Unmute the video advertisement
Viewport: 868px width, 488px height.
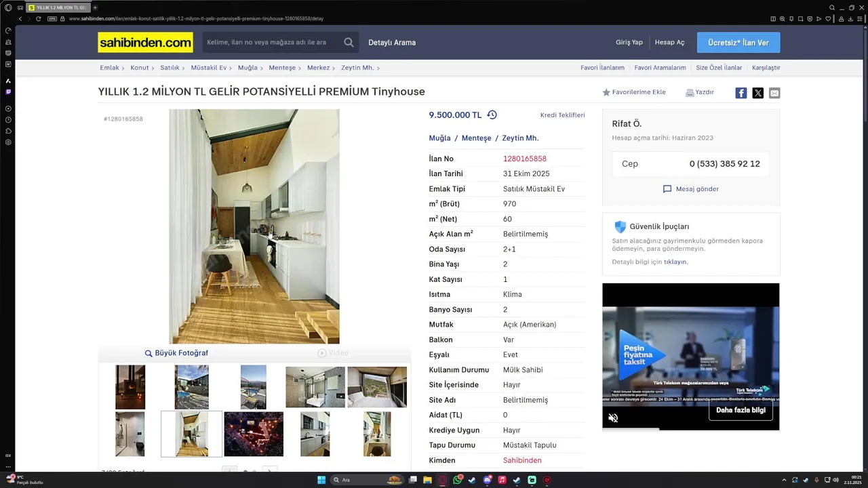tap(613, 418)
